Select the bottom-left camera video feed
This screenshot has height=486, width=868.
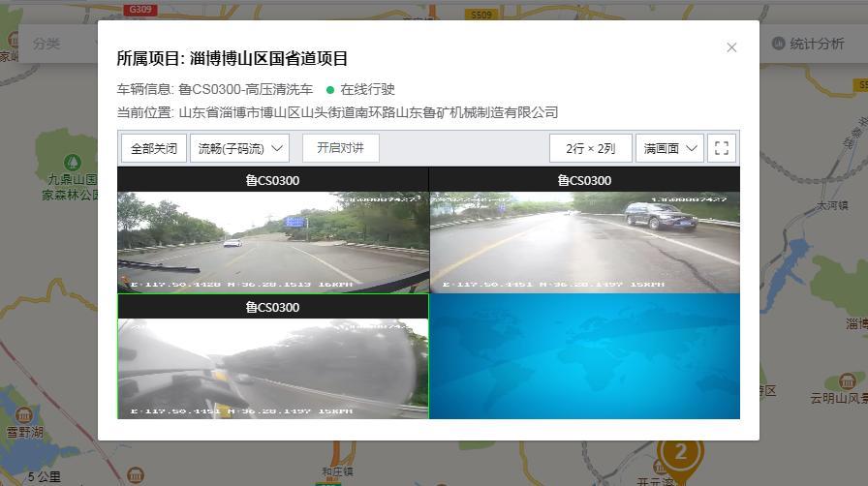(x=272, y=368)
